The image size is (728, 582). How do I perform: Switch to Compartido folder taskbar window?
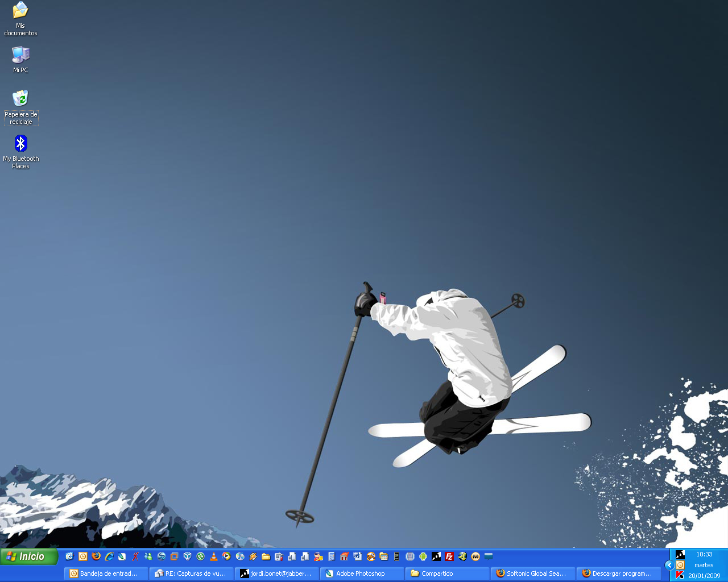(x=447, y=573)
